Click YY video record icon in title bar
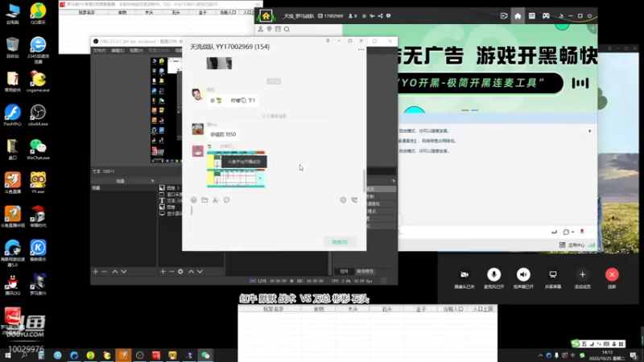The width and height of the screenshot is (644, 362). tap(504, 16)
